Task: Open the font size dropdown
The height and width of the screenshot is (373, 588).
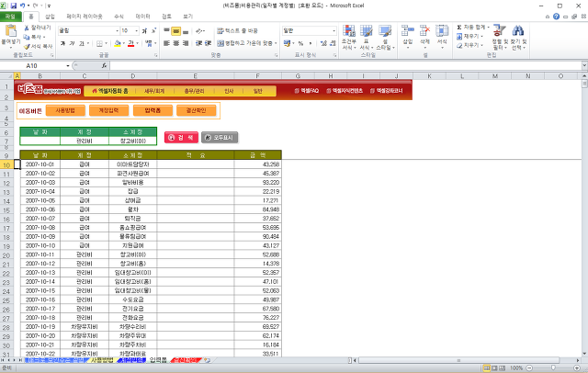Action: coord(137,30)
